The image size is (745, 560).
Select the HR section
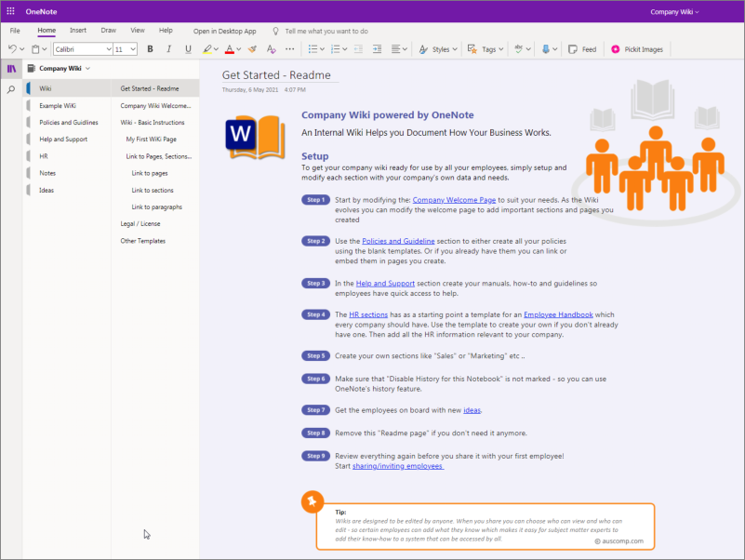[44, 156]
